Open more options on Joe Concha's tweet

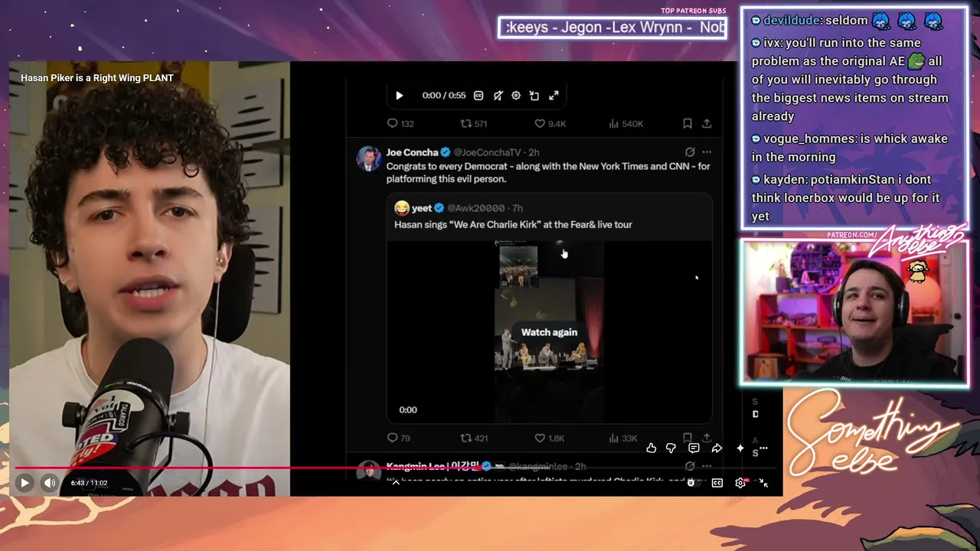click(x=707, y=152)
